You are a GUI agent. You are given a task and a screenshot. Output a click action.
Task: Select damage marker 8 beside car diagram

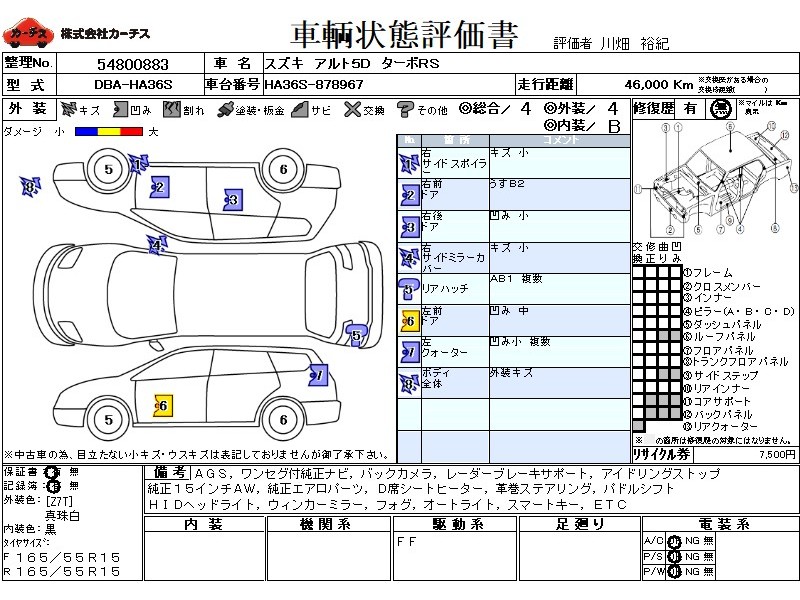coord(30,187)
